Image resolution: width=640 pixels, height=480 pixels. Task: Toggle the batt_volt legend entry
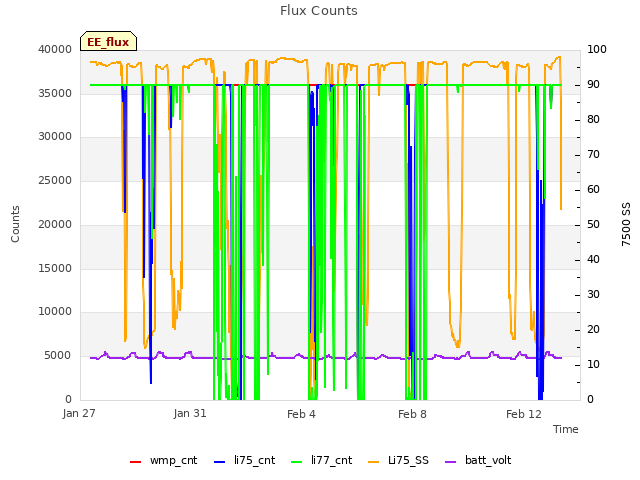tap(478, 460)
